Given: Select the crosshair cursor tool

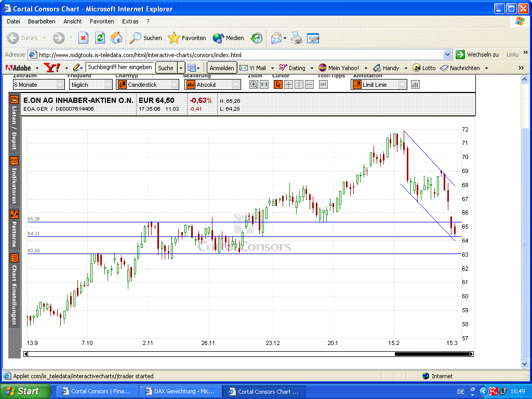Looking at the screenshot, I should [x=288, y=85].
